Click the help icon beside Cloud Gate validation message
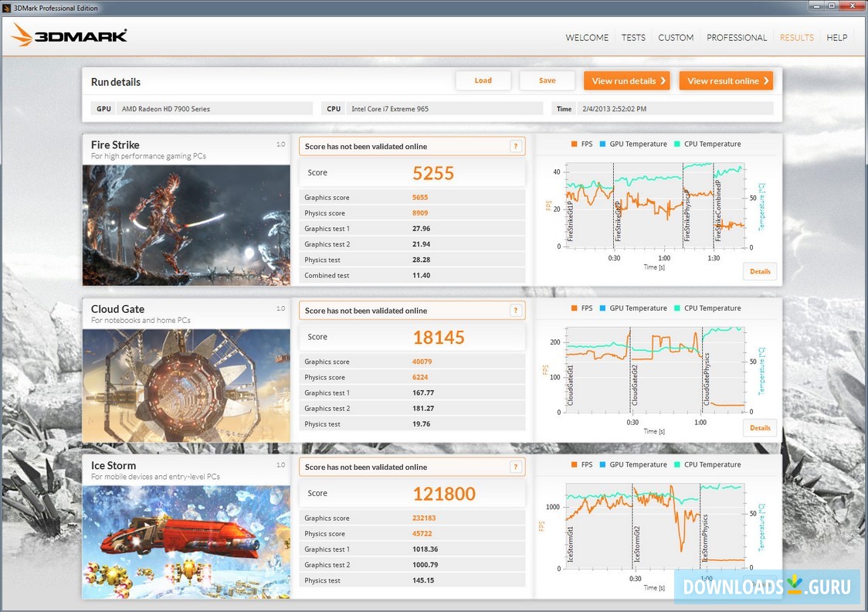The width and height of the screenshot is (868, 612). click(x=516, y=310)
